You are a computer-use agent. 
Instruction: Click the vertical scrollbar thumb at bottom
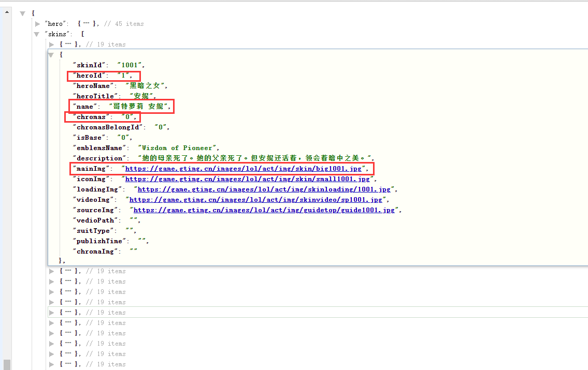[7, 364]
